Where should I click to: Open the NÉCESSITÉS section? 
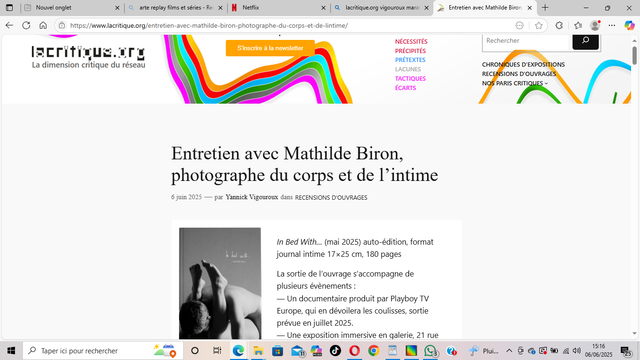coord(411,42)
